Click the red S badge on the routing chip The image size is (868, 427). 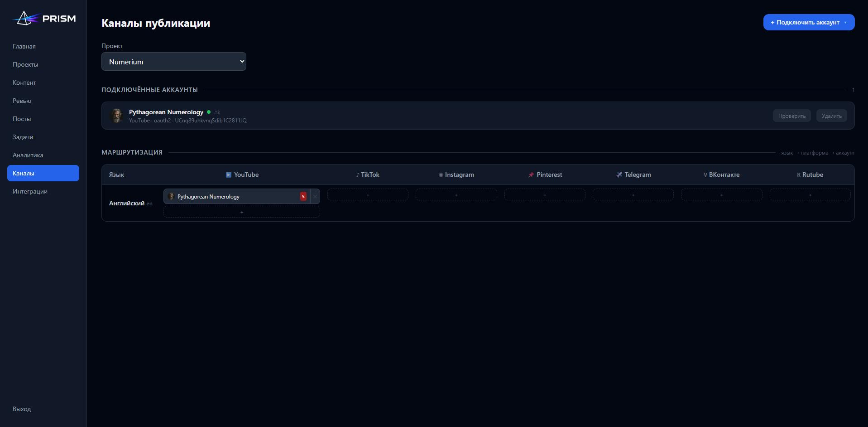[x=303, y=196]
